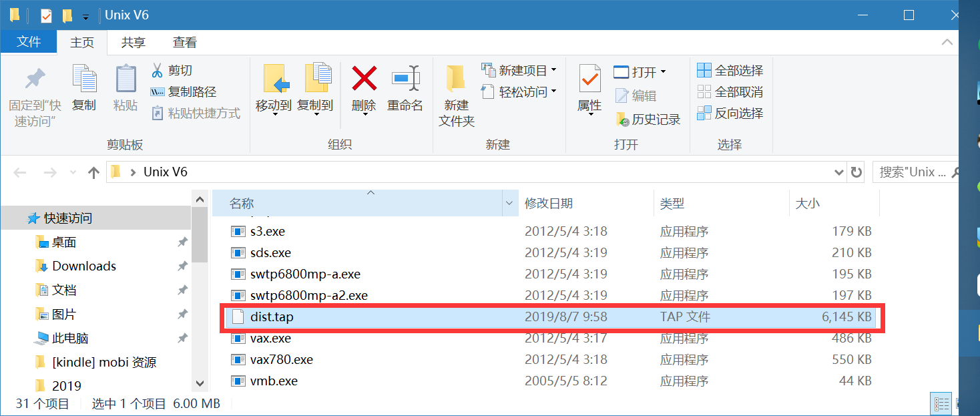This screenshot has width=980, height=416.
Task: Switch to the 查看 (View) ribbon tab
Action: (185, 42)
